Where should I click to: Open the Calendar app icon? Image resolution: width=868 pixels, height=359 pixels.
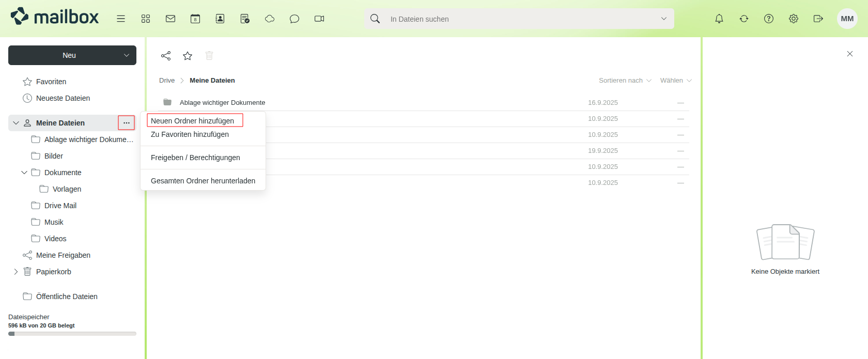(195, 19)
